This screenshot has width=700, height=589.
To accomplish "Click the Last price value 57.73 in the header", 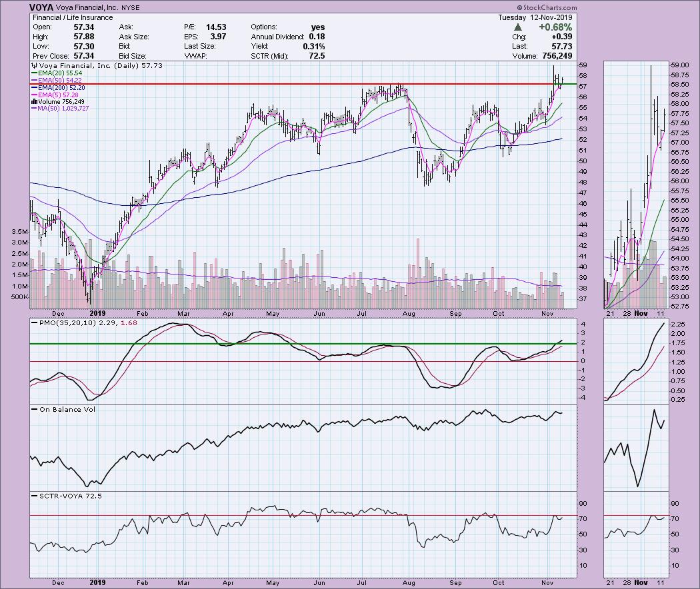I will pyautogui.click(x=563, y=46).
